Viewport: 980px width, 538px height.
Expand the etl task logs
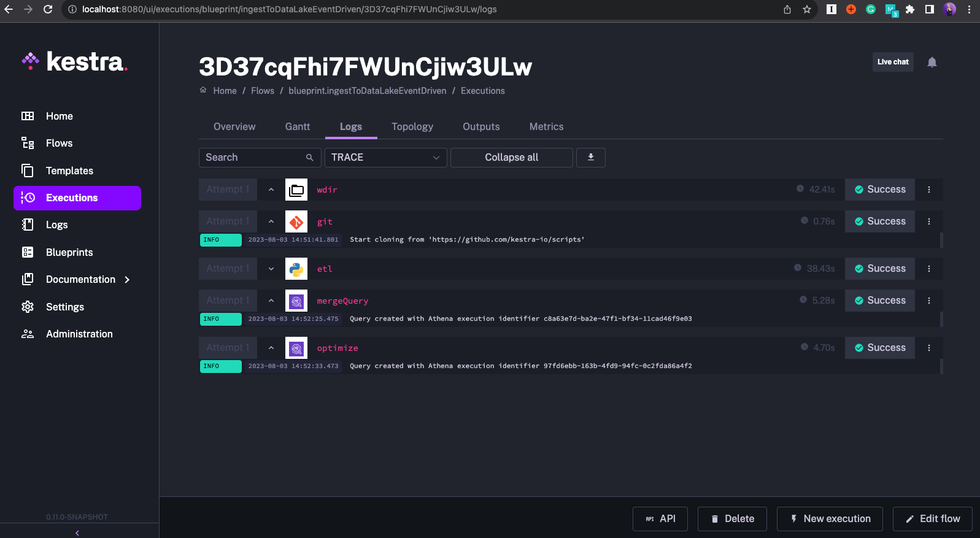(271, 269)
